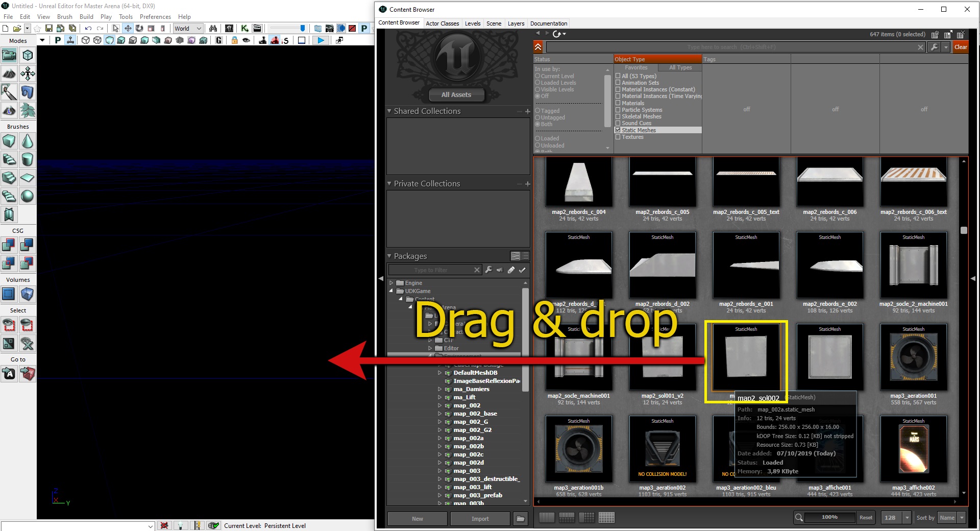
Task: Open packages filter wrench icon
Action: 488,270
